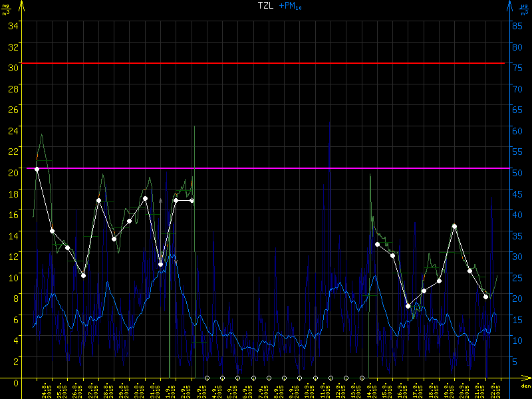Click the red horizontal limit line
The height and width of the screenshot is (399, 532).
pyautogui.click(x=266, y=63)
